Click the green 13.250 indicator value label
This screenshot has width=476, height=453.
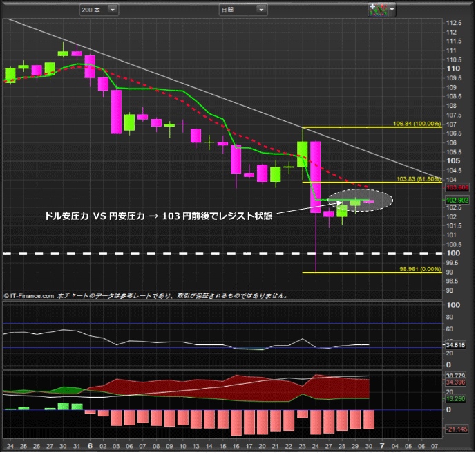click(x=455, y=399)
